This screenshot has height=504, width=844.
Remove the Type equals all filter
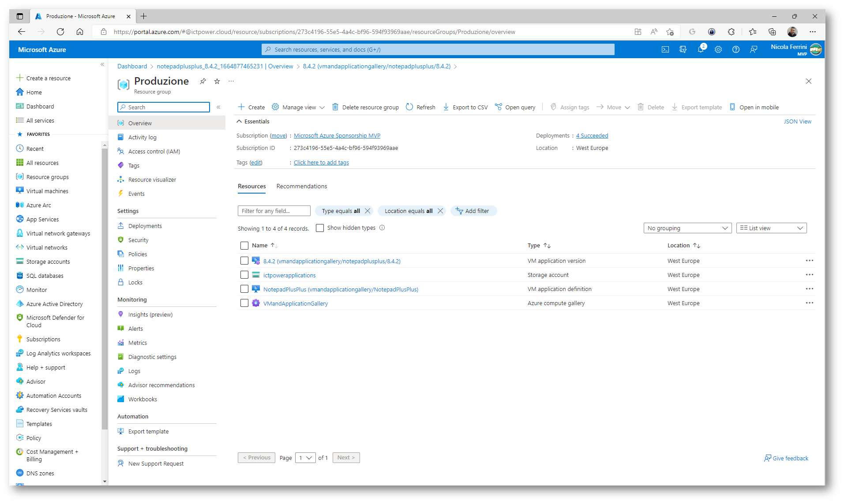[368, 211]
